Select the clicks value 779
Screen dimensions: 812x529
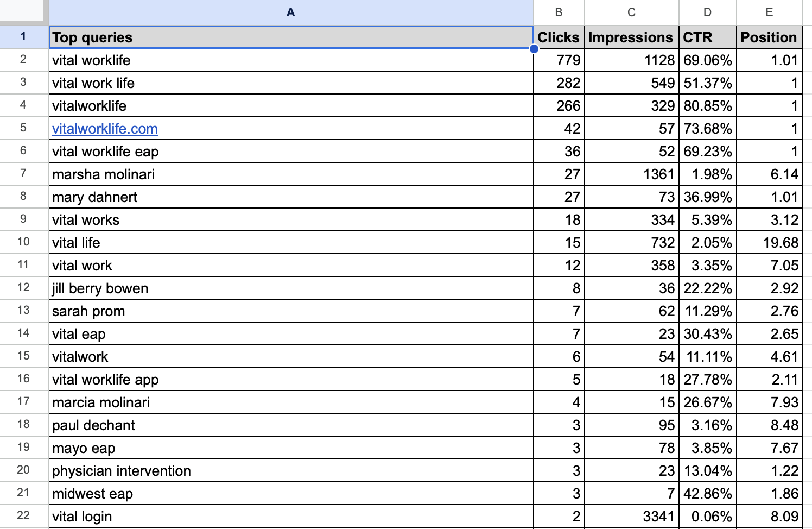pyautogui.click(x=559, y=60)
